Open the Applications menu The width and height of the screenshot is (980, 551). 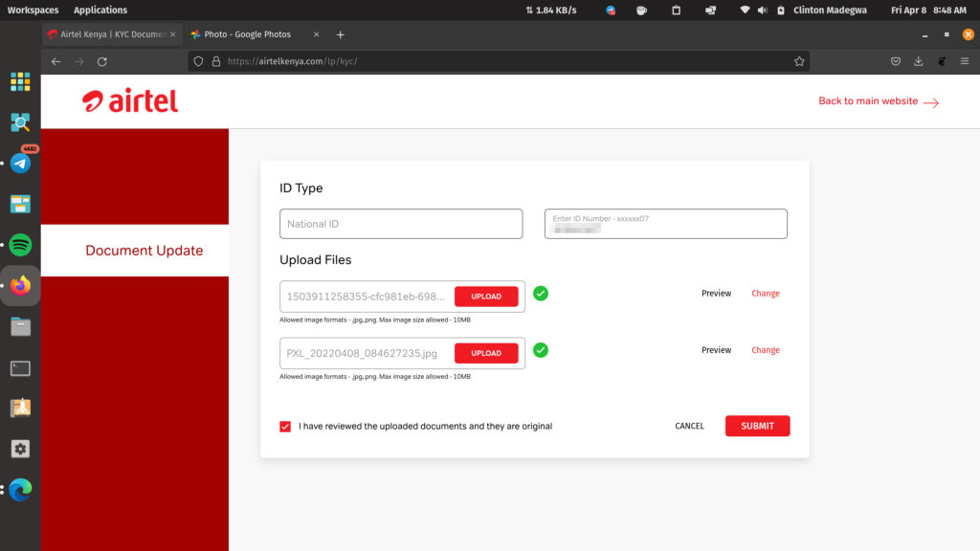tap(100, 10)
